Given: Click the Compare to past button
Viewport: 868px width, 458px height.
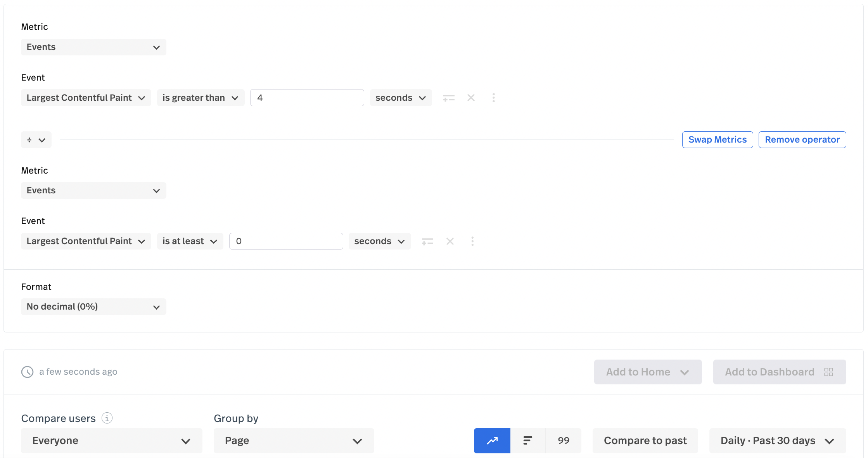Looking at the screenshot, I should (x=645, y=441).
